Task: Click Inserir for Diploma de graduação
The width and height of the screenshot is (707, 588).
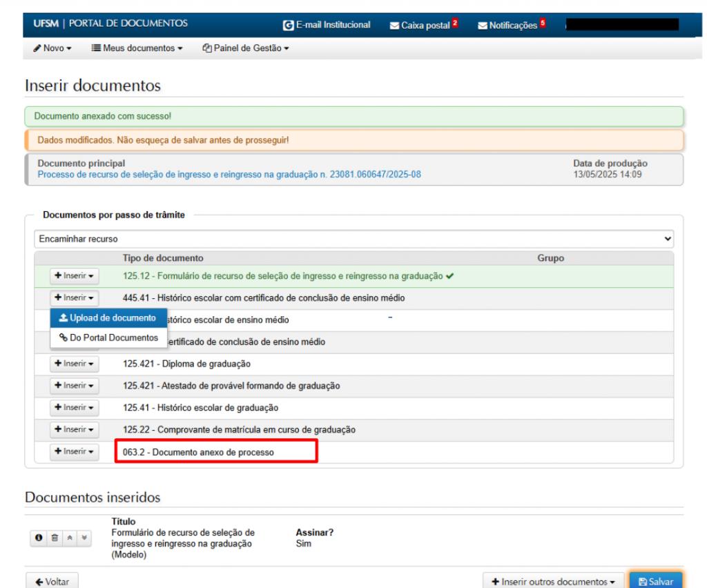Action: (x=75, y=363)
